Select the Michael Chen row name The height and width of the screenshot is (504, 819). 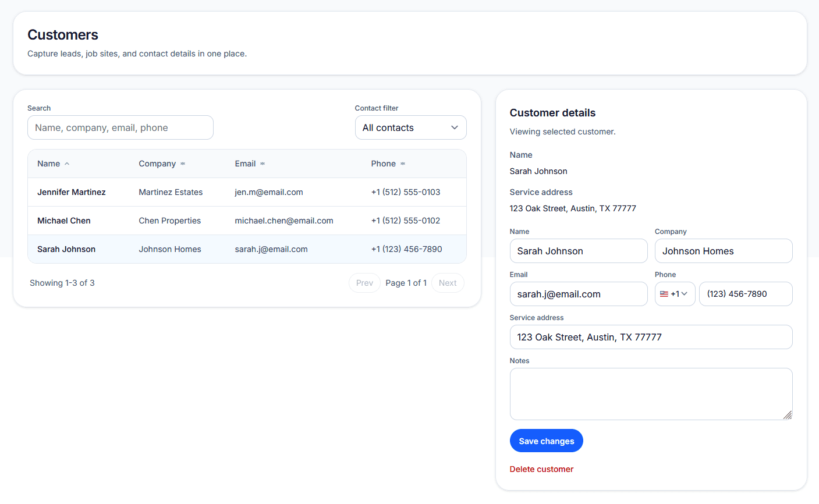(x=64, y=221)
